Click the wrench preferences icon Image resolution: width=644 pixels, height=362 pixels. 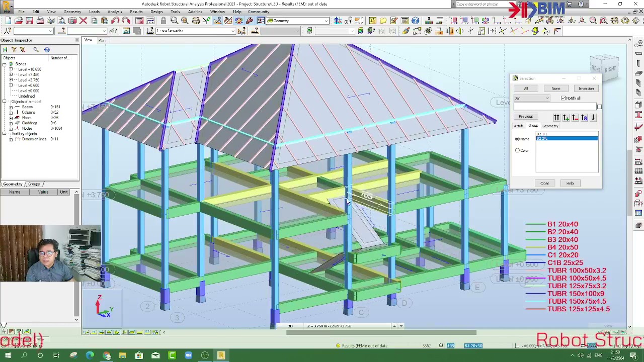[x=250, y=21]
